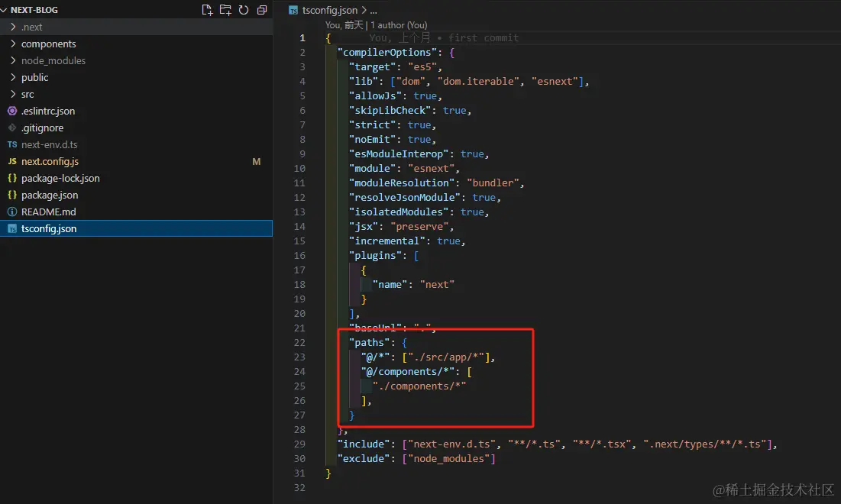Viewport: 841px width, 504px height.
Task: Click the git icon beside .gitignore
Action: click(x=12, y=128)
